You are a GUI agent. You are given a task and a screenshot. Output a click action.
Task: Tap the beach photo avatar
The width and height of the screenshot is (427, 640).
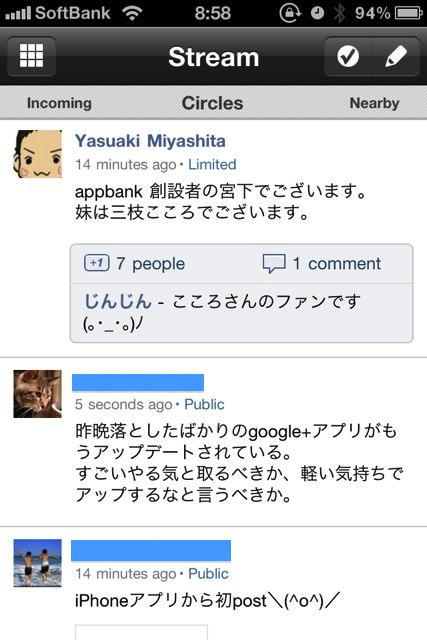(x=38, y=563)
